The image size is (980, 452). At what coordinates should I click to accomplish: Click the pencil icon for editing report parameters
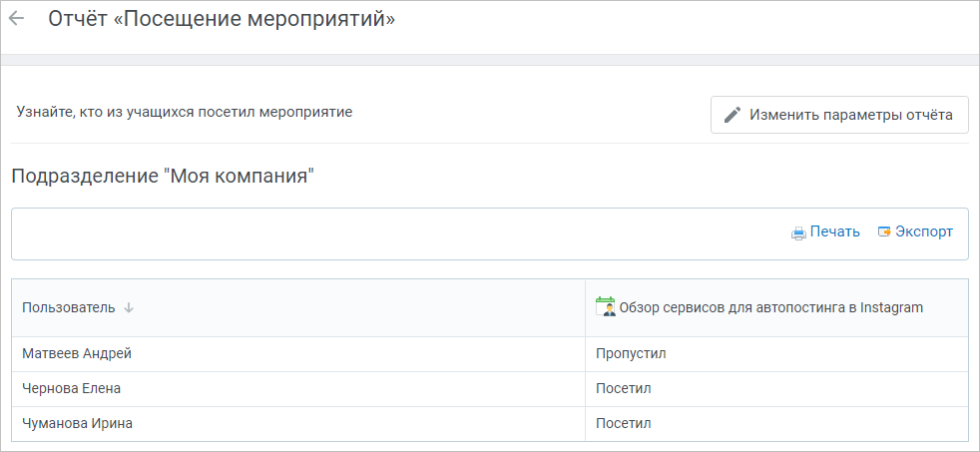(732, 115)
